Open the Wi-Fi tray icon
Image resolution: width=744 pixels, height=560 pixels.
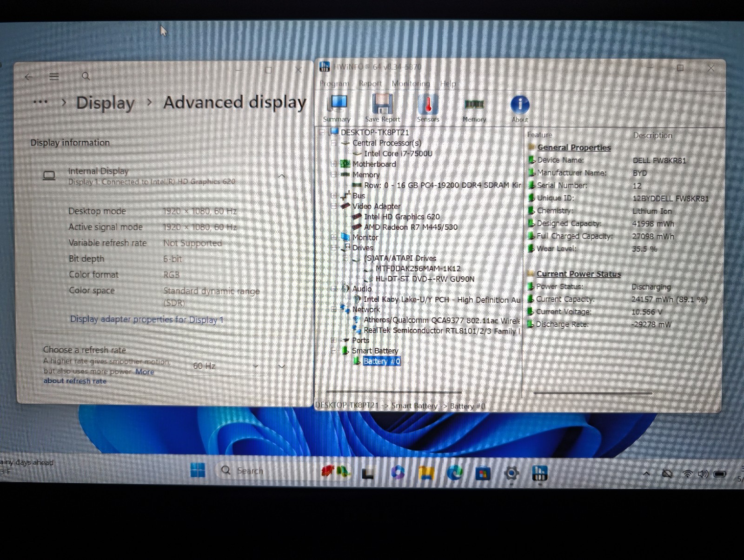(x=687, y=474)
